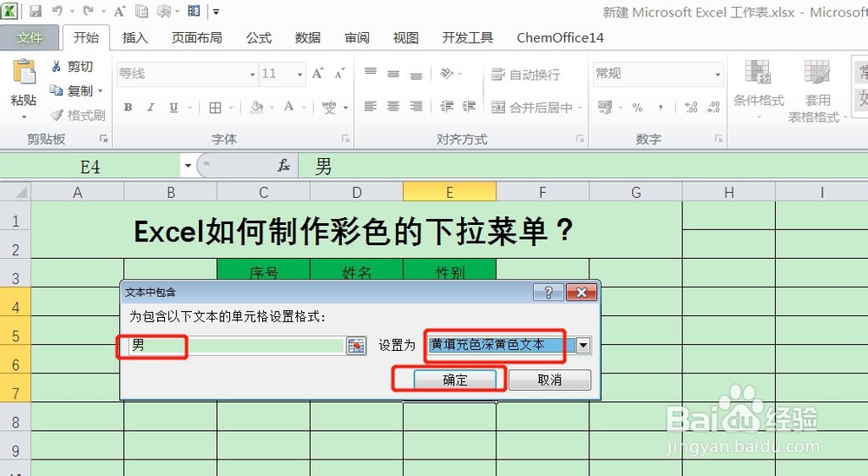Click the fill color bucket icon
This screenshot has height=476, width=868.
coord(256,107)
